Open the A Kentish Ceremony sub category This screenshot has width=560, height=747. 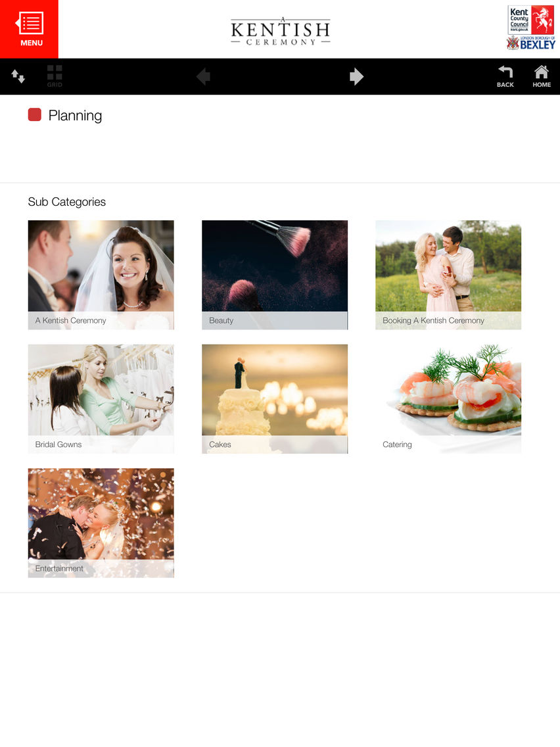pos(101,275)
